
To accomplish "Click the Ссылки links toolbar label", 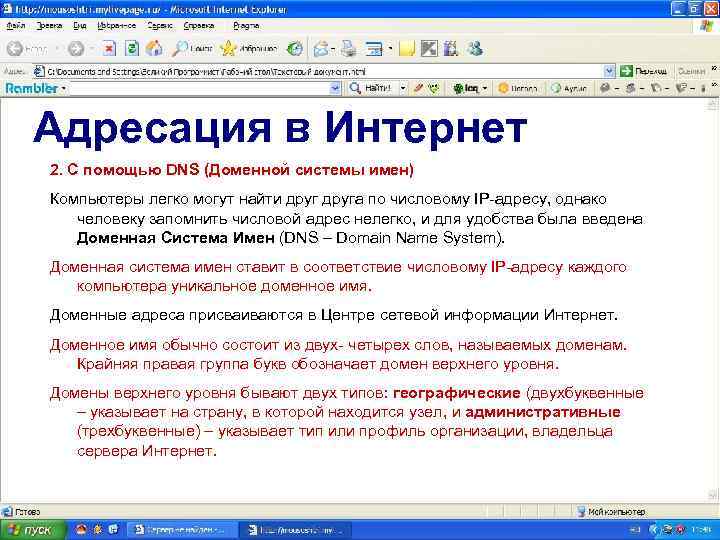I will (691, 71).
